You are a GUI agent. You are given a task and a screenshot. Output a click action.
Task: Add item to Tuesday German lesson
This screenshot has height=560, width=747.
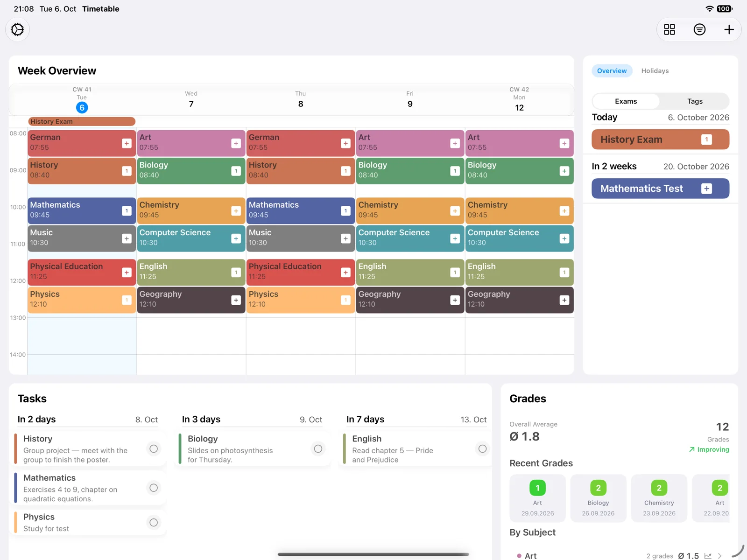[127, 143]
